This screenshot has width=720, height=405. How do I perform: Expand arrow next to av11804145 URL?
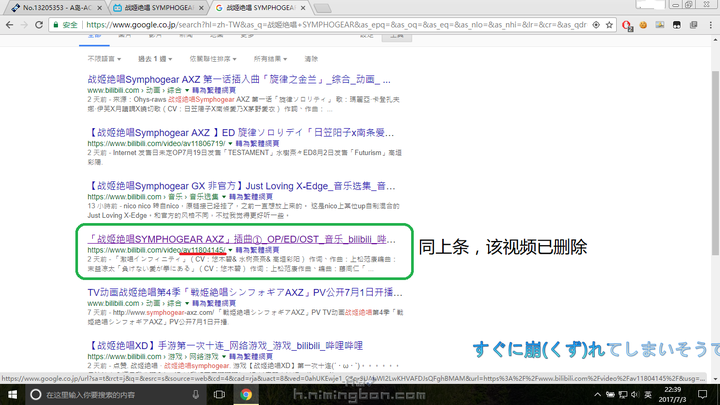click(231, 250)
